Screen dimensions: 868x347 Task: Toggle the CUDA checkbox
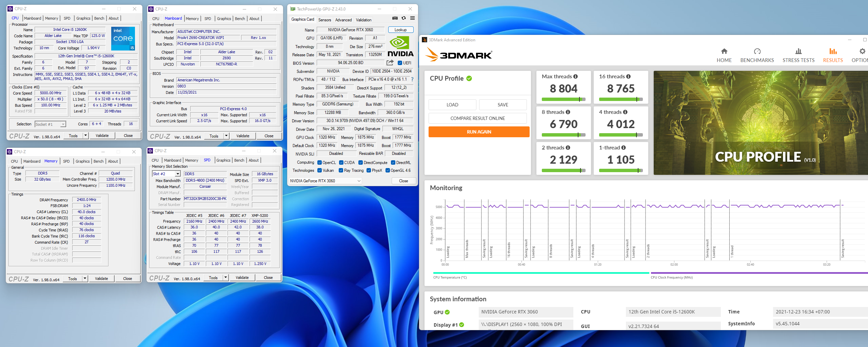(x=341, y=163)
